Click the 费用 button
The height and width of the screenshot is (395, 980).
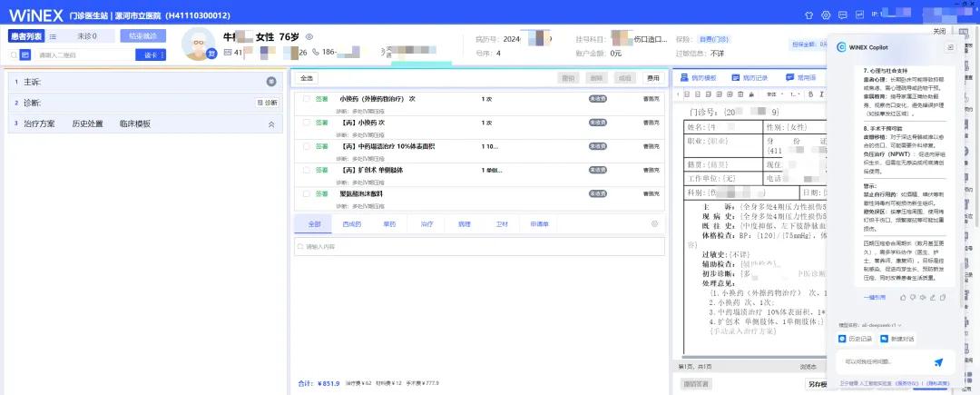[x=652, y=78]
